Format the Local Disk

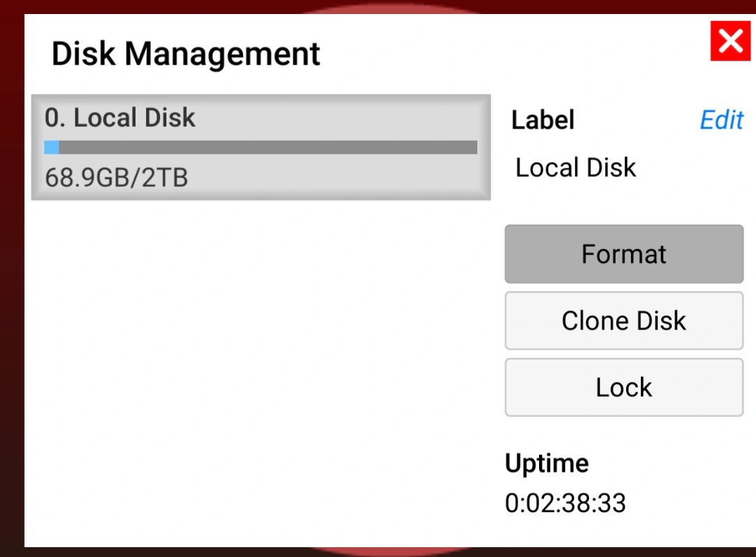point(623,254)
